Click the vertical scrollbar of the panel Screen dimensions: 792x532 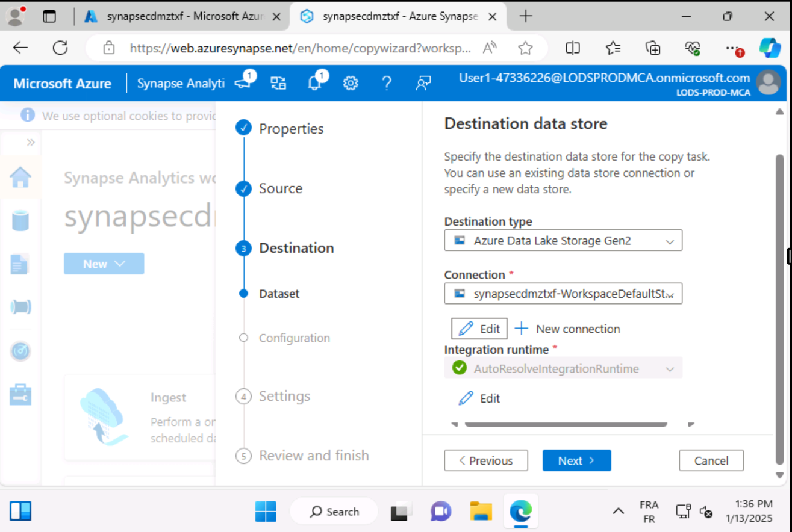tap(780, 310)
